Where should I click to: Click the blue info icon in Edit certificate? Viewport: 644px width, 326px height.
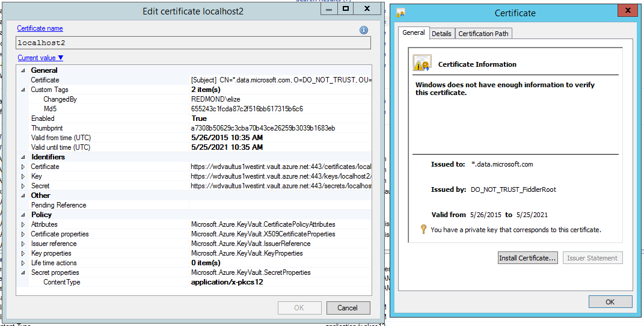pos(363,30)
